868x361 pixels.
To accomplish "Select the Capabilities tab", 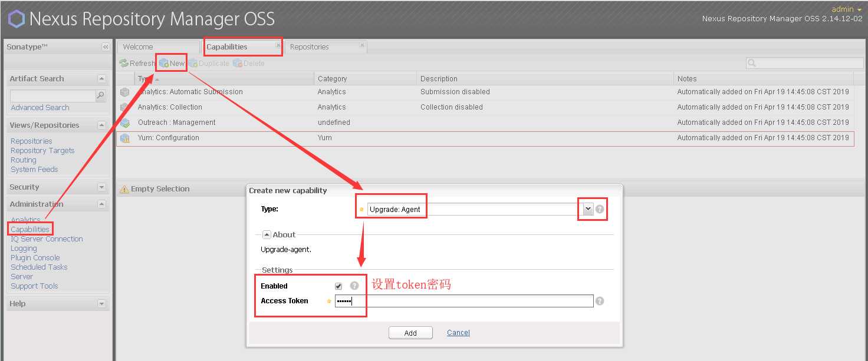I will [243, 47].
